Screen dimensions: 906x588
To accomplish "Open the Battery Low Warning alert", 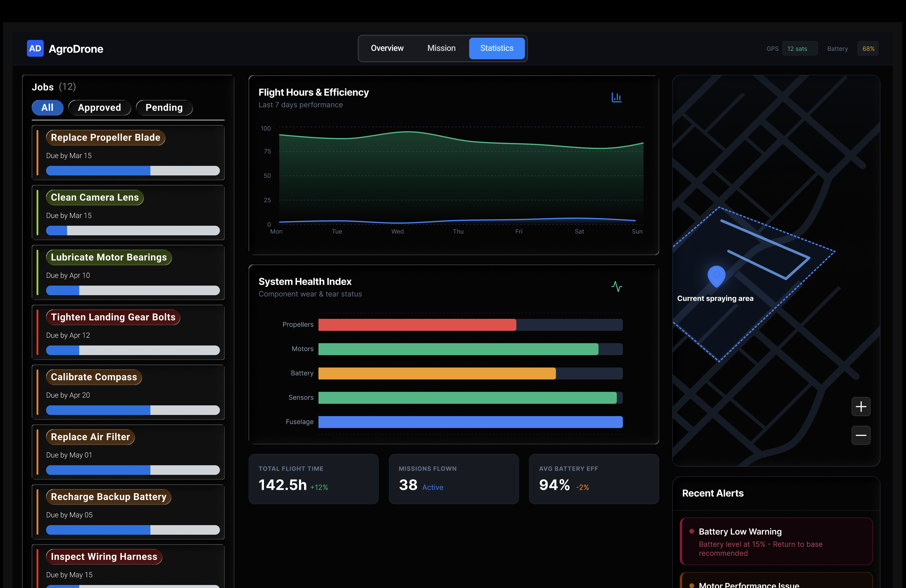I will 776,541.
